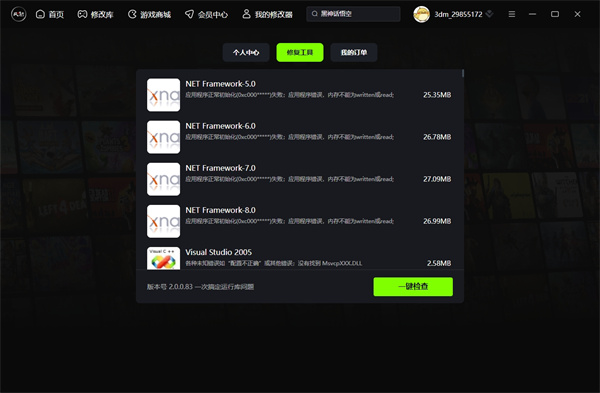Click the NET Framework-6.0 xna icon
This screenshot has height=393, width=600.
163,137
